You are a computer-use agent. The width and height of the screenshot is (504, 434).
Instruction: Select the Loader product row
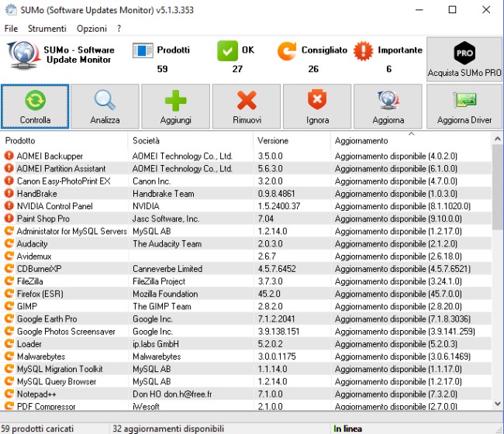click(247, 344)
